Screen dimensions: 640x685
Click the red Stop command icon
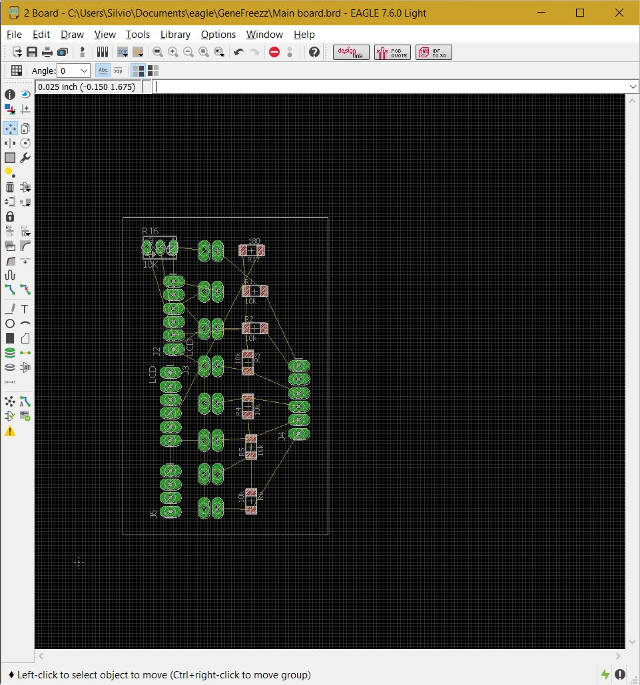click(x=274, y=52)
